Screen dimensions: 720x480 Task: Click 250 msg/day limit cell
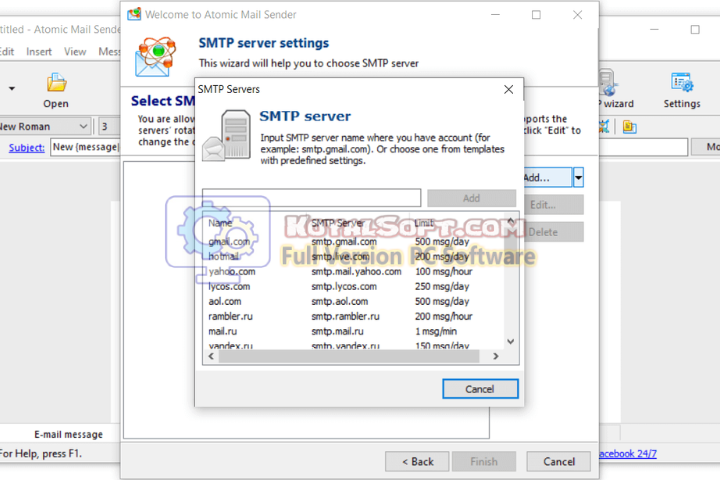[442, 286]
